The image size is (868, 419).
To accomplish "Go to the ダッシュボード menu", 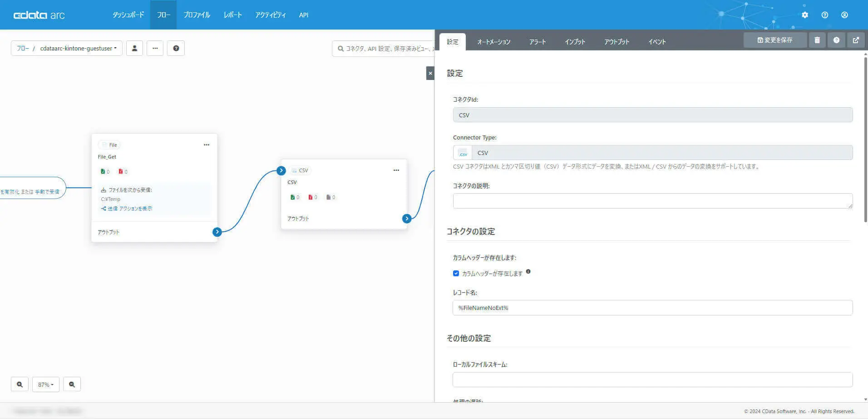I will (128, 15).
